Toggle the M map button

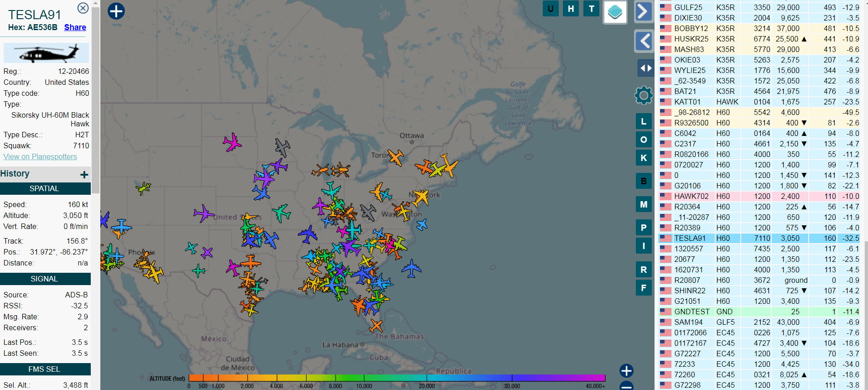pyautogui.click(x=644, y=204)
